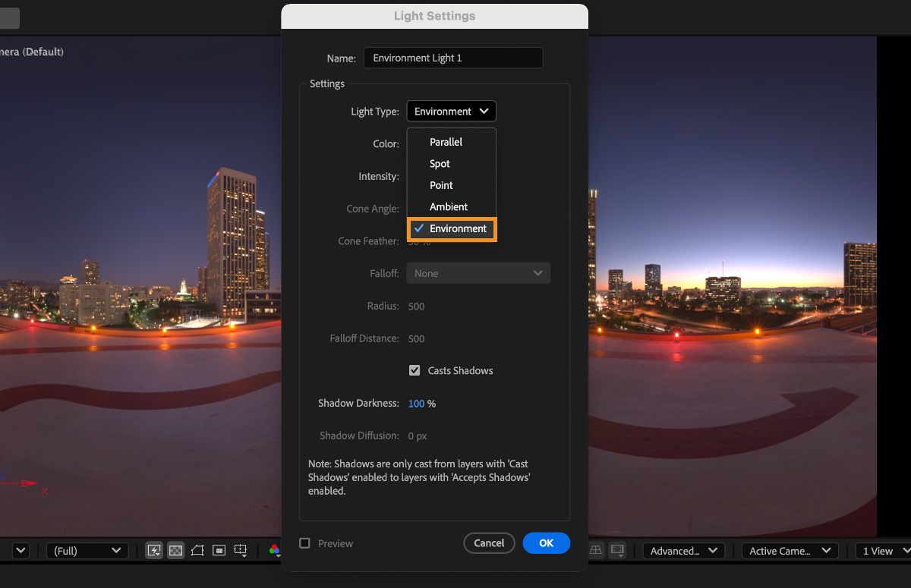Open the extended viewer options icon
Image resolution: width=911 pixels, height=588 pixels.
617,550
